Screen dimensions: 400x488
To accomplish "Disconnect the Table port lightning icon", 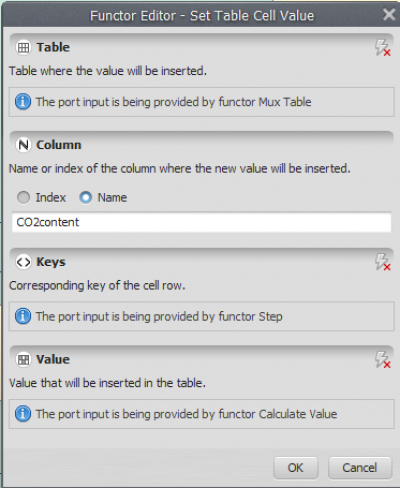I will (x=382, y=48).
